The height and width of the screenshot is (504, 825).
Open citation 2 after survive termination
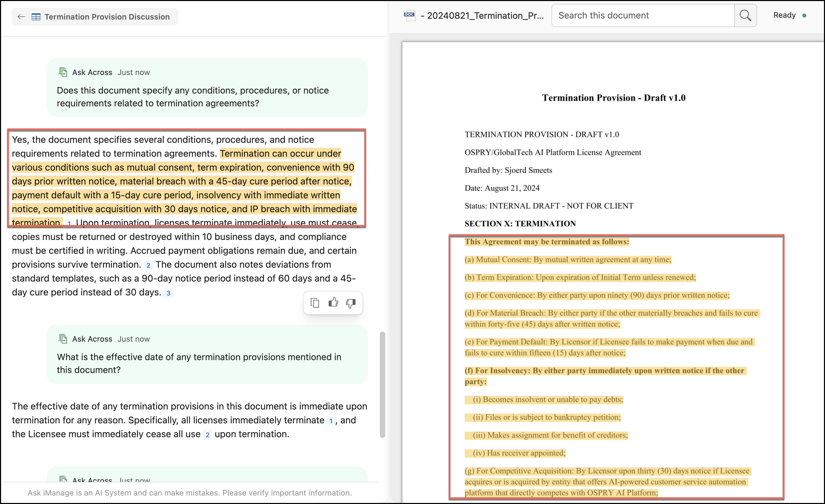[148, 265]
